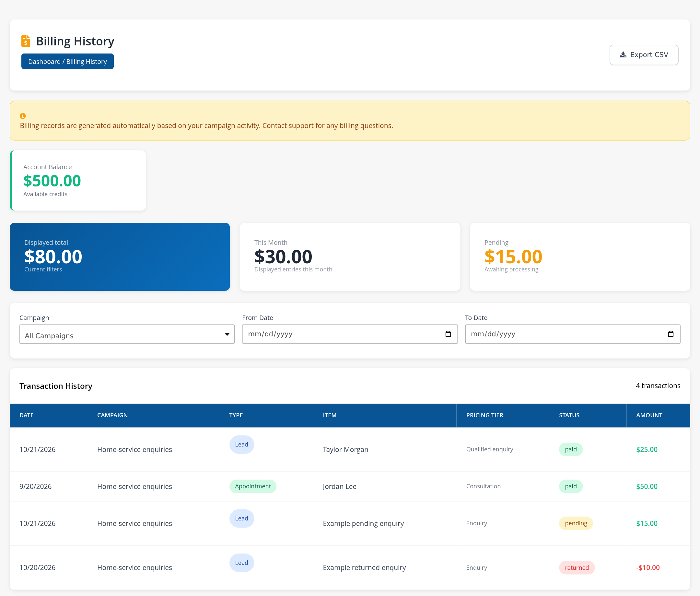Click Lead badge in Example pending enquiry row
The image size is (700, 596).
click(x=242, y=518)
